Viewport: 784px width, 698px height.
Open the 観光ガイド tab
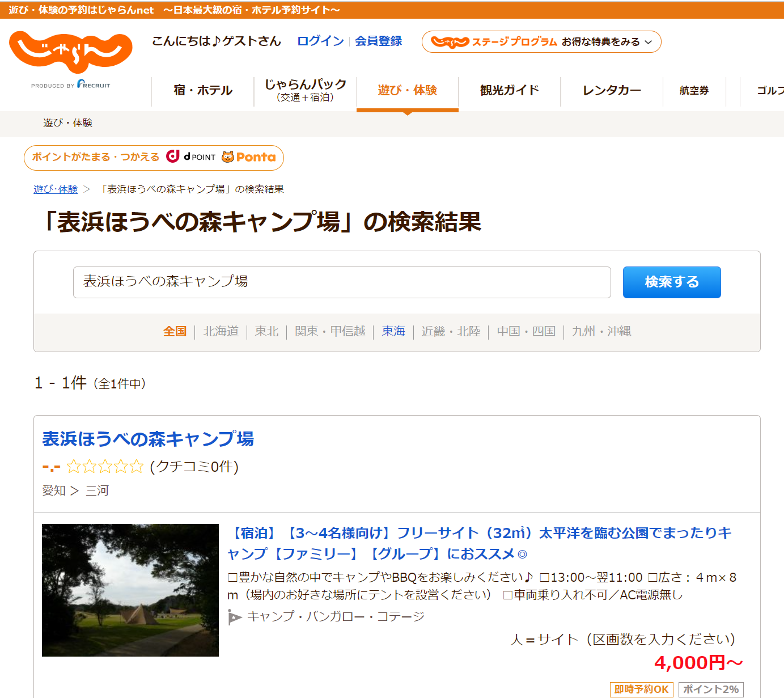pyautogui.click(x=510, y=91)
